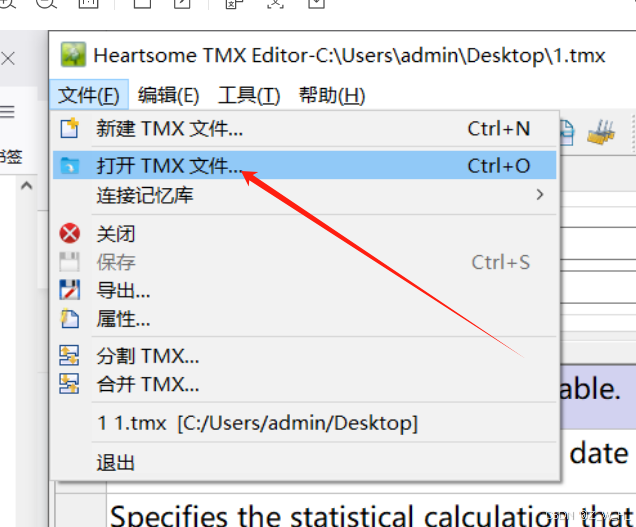
Task: Click the Heartsome TMX Editor app icon
Action: 73,54
